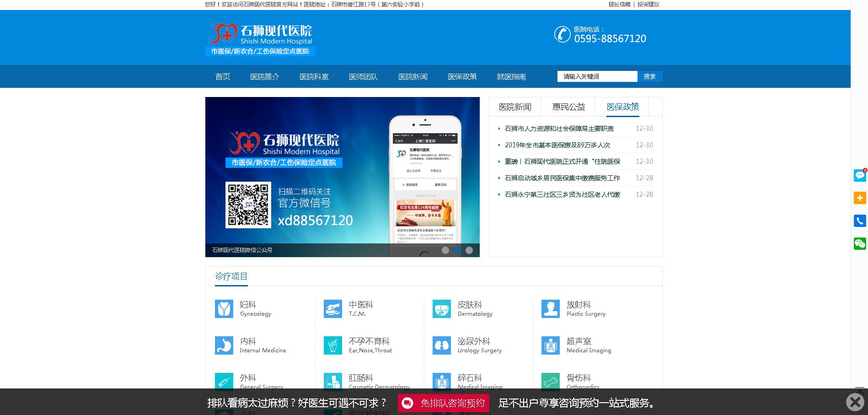Open 医院科室 in the navigation bar

(x=314, y=77)
